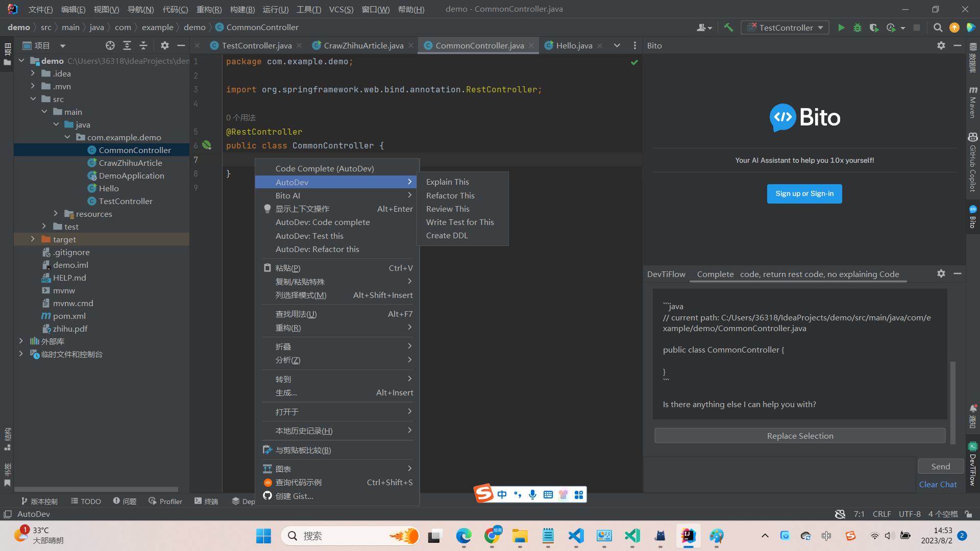Click the Debug bug icon

point(857,28)
